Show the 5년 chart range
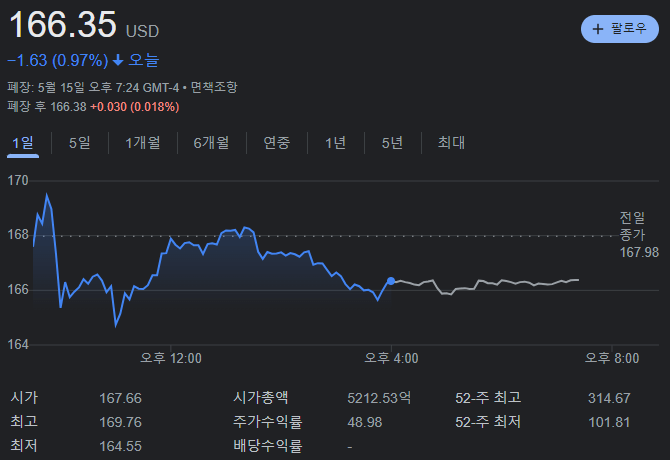Viewport: 670px width, 460px height. 392,143
